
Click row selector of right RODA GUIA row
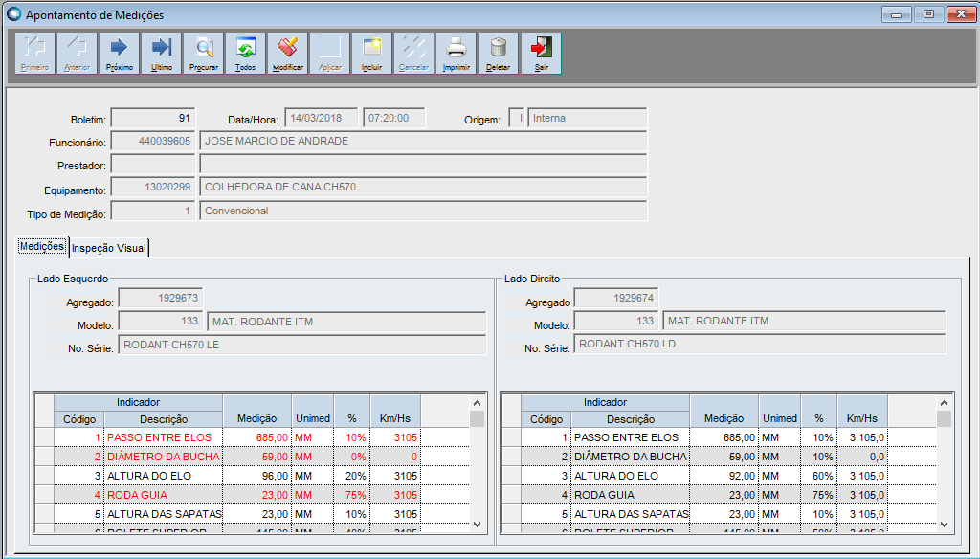(x=511, y=495)
